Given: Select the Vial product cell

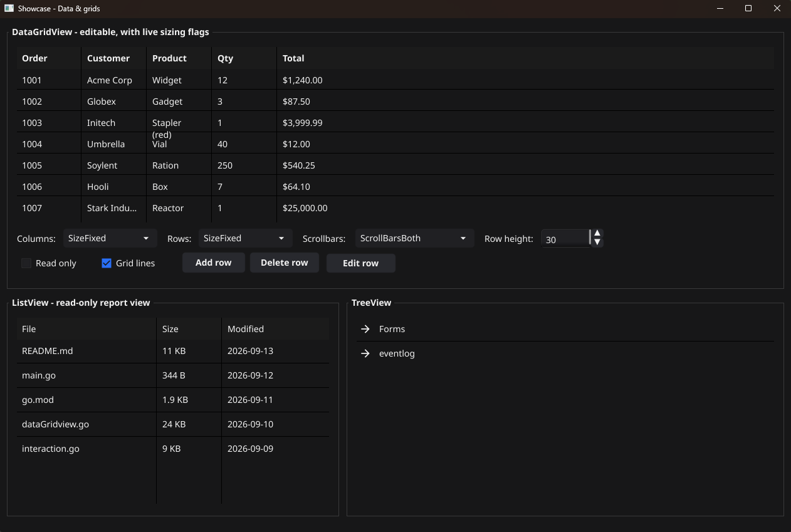Looking at the screenshot, I should click(x=179, y=144).
